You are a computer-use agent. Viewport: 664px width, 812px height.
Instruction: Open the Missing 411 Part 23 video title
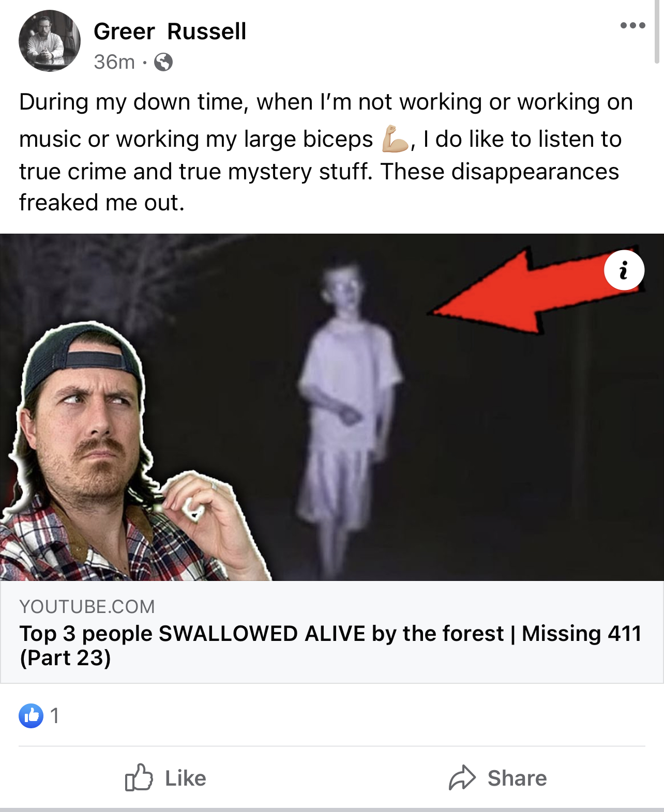pyautogui.click(x=330, y=646)
